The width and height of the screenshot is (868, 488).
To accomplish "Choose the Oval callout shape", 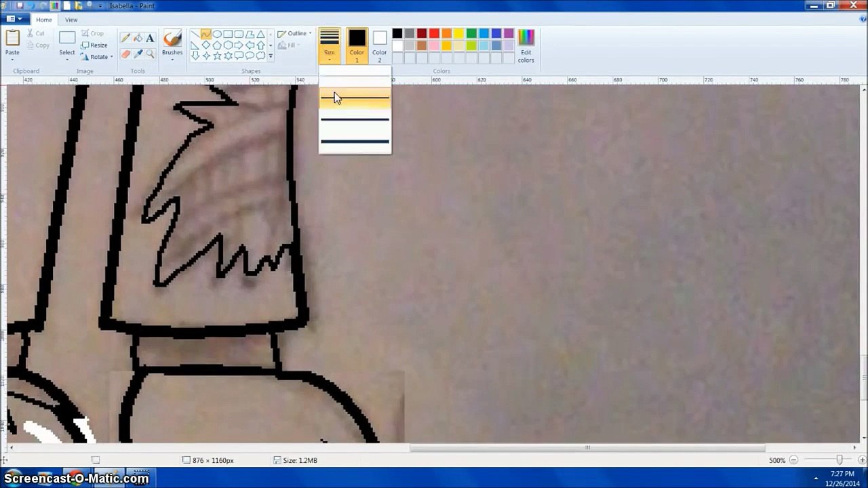I will pos(250,56).
